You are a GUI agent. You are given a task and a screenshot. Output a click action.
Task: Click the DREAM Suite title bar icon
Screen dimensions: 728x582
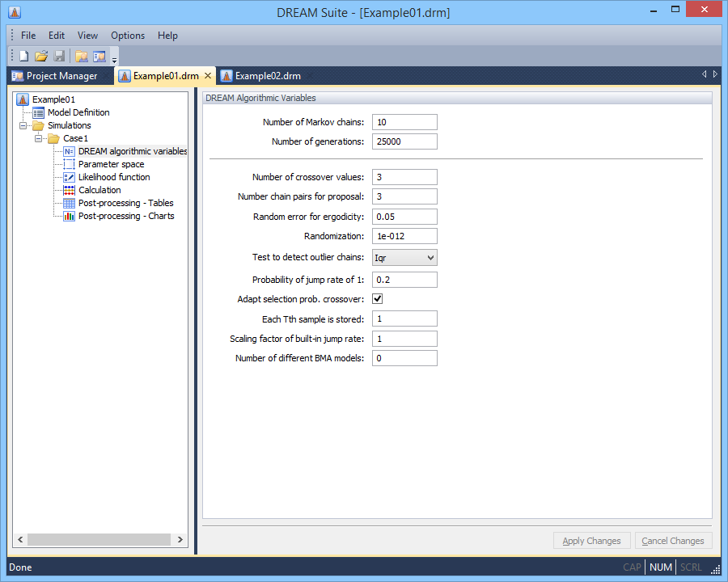pyautogui.click(x=15, y=12)
